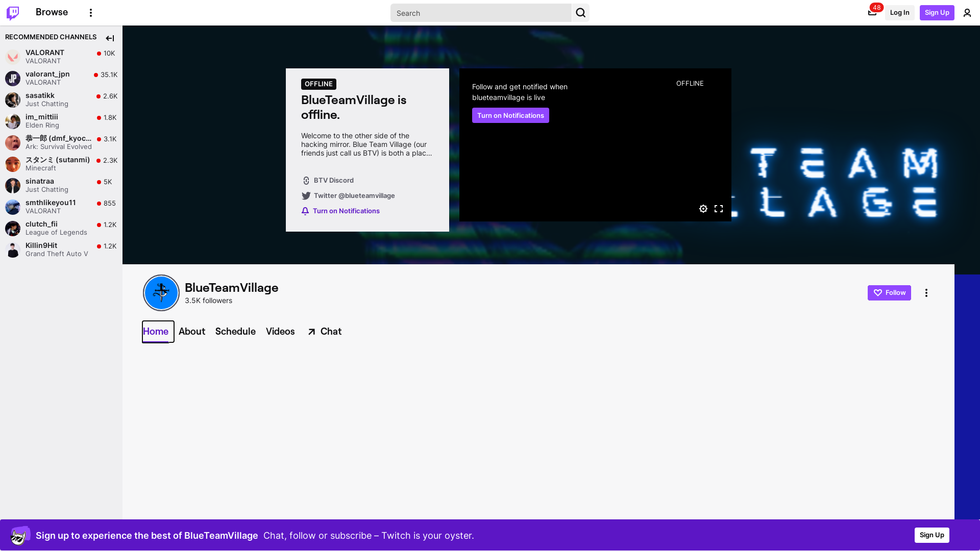Click the Twitter icon next to @blueteamvillage

[x=306, y=195]
